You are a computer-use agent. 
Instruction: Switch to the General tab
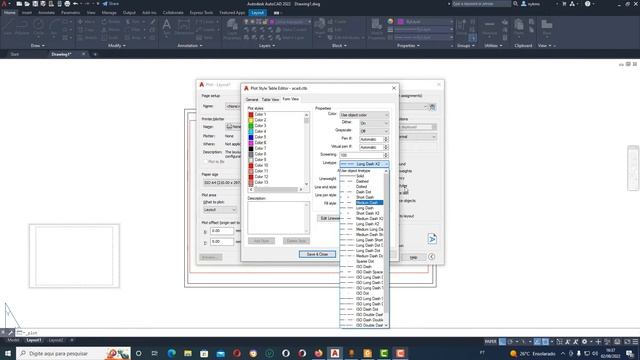pos(252,100)
